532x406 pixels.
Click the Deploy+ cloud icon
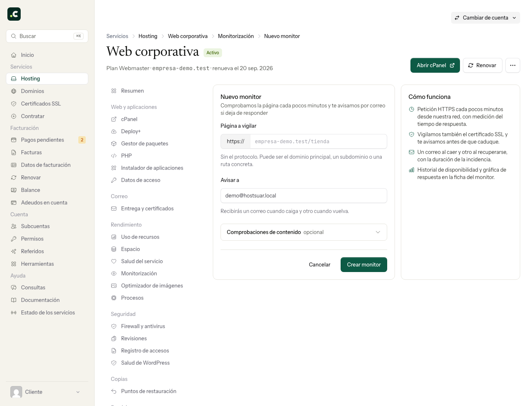(x=114, y=131)
